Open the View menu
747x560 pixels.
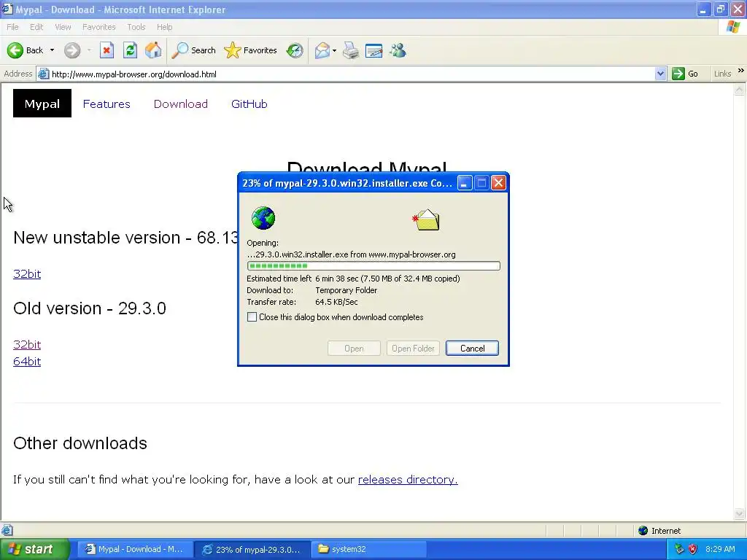pyautogui.click(x=63, y=27)
